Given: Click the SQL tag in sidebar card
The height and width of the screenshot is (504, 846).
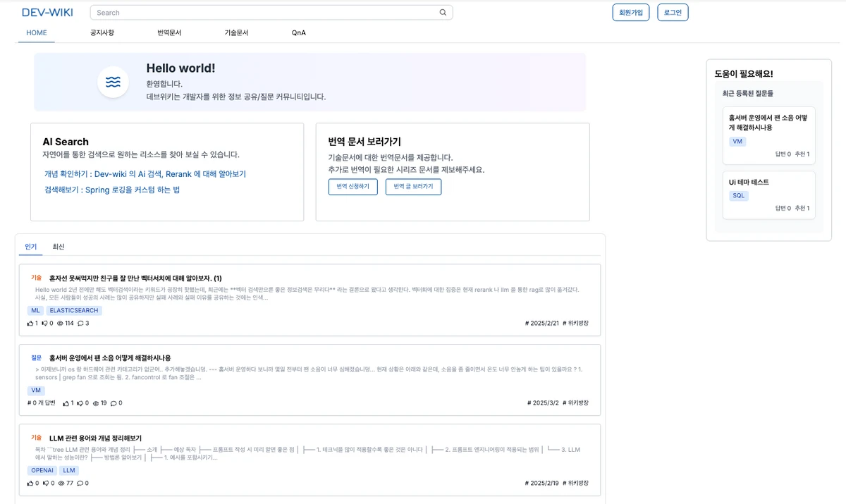Looking at the screenshot, I should (739, 196).
